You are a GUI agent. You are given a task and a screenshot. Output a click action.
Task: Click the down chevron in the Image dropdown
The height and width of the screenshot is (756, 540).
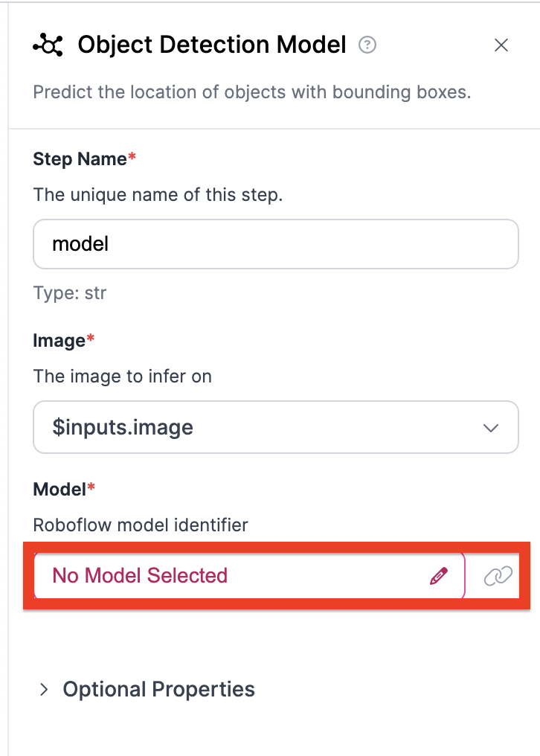pos(491,428)
